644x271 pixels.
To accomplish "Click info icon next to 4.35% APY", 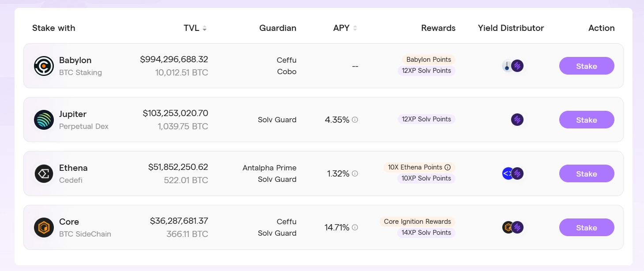I will 355,120.
